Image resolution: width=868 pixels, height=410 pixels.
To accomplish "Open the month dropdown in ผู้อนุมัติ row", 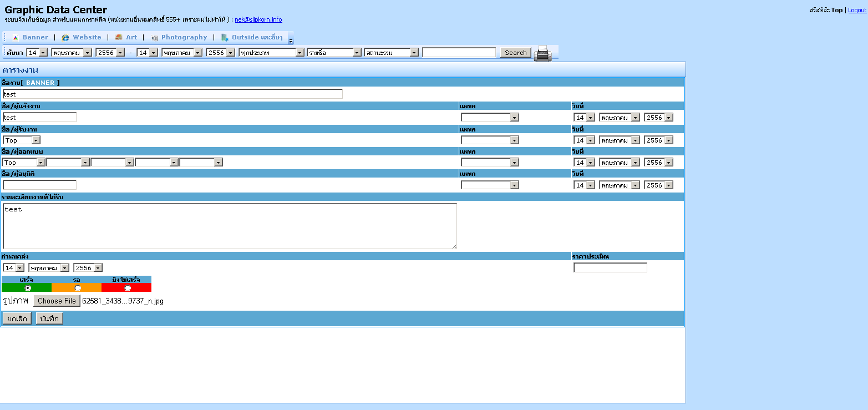I will (x=620, y=185).
